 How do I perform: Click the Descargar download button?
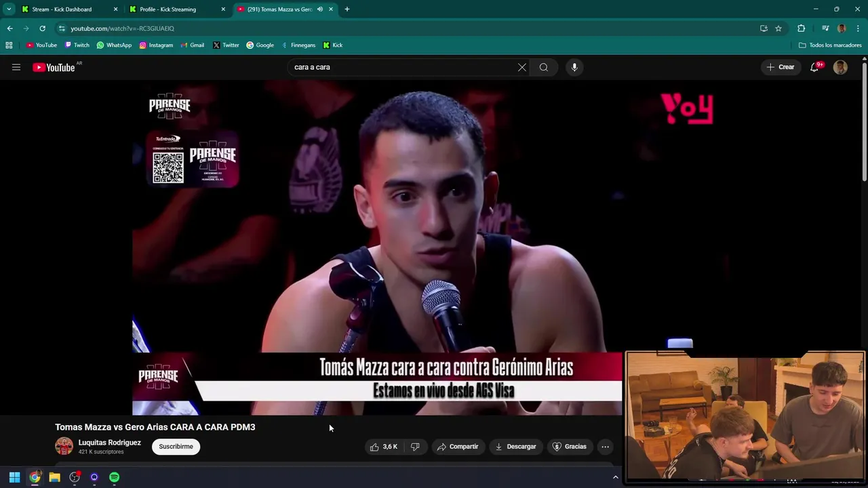click(516, 447)
